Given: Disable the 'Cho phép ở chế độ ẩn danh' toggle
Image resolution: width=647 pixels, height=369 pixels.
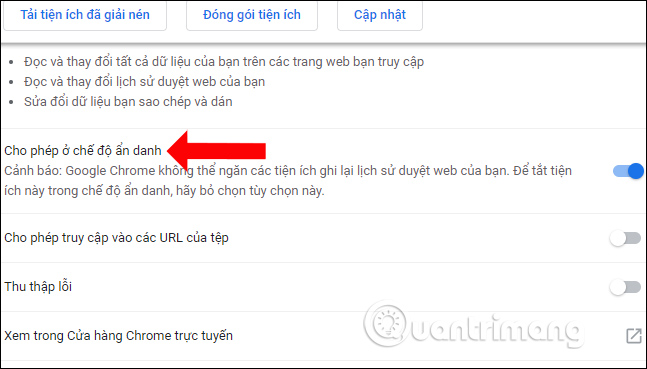Looking at the screenshot, I should [x=628, y=170].
